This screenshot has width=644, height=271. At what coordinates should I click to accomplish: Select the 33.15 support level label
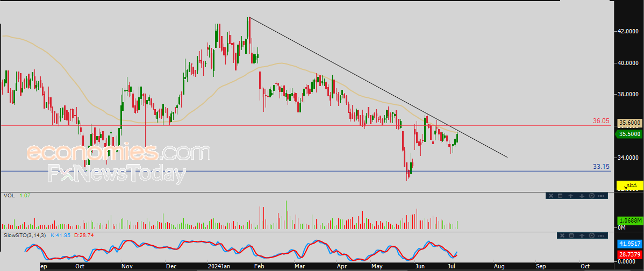tap(601, 167)
